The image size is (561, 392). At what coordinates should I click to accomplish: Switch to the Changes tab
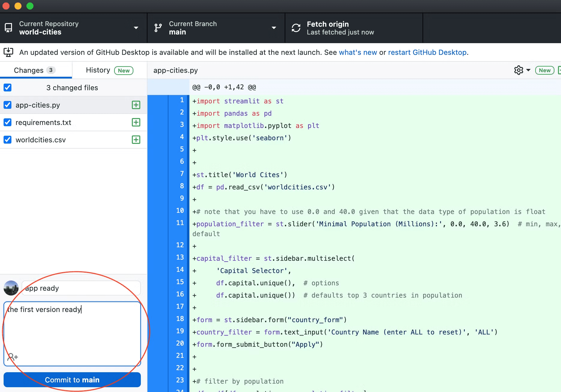coord(36,70)
